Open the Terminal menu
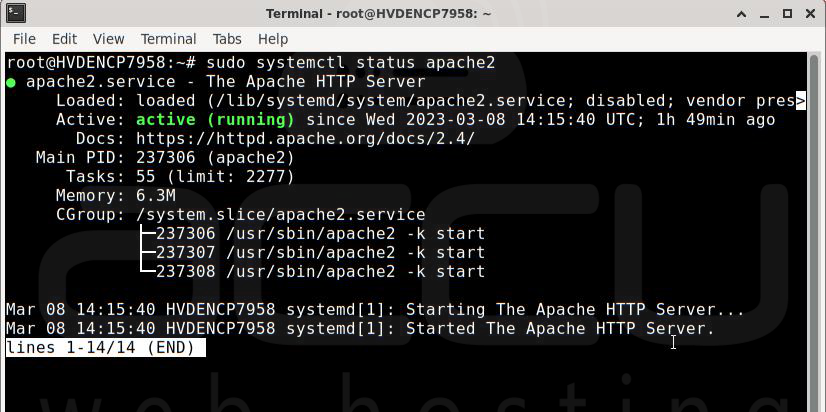 pyautogui.click(x=169, y=39)
